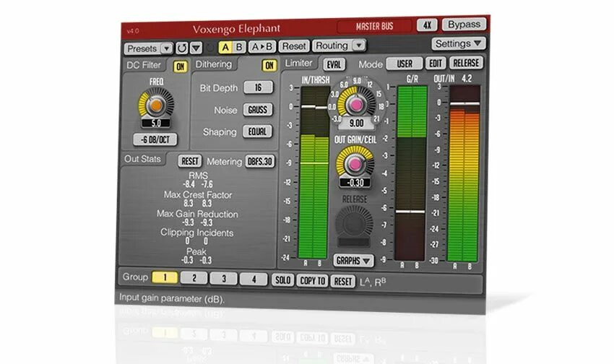Click the COPY TO button

[312, 281]
